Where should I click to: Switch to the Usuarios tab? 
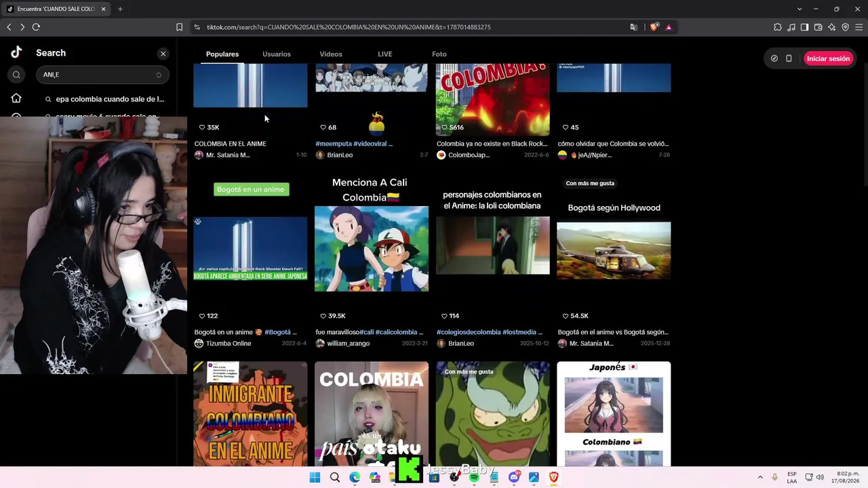point(277,54)
